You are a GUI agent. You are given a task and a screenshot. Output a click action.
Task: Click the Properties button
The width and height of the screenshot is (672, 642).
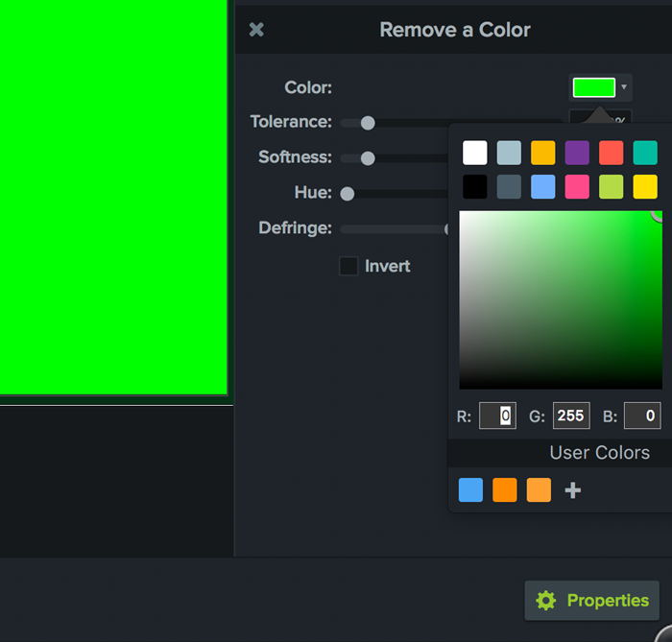[592, 601]
